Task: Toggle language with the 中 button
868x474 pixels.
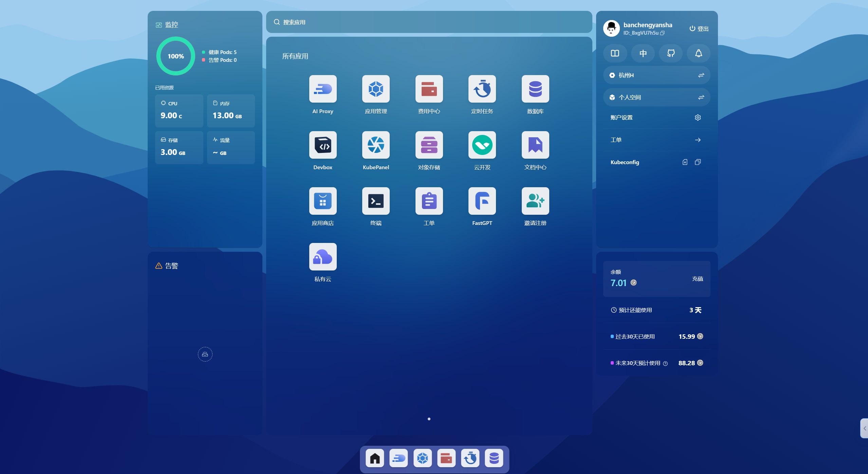Action: tap(643, 53)
